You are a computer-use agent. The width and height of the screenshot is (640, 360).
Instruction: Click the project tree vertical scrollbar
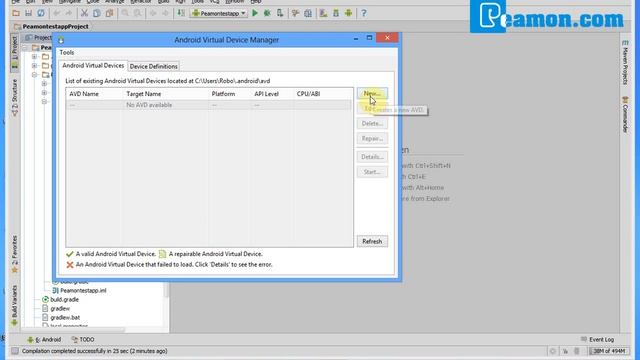[166, 290]
